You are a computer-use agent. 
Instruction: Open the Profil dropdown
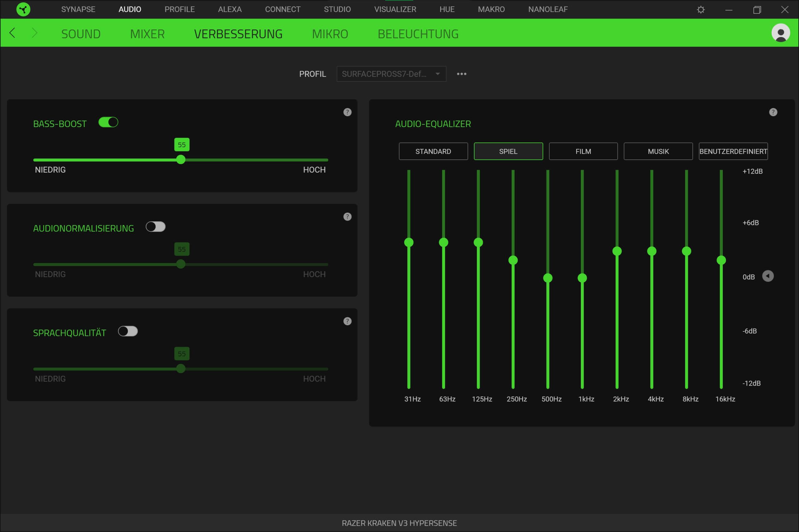tap(391, 74)
